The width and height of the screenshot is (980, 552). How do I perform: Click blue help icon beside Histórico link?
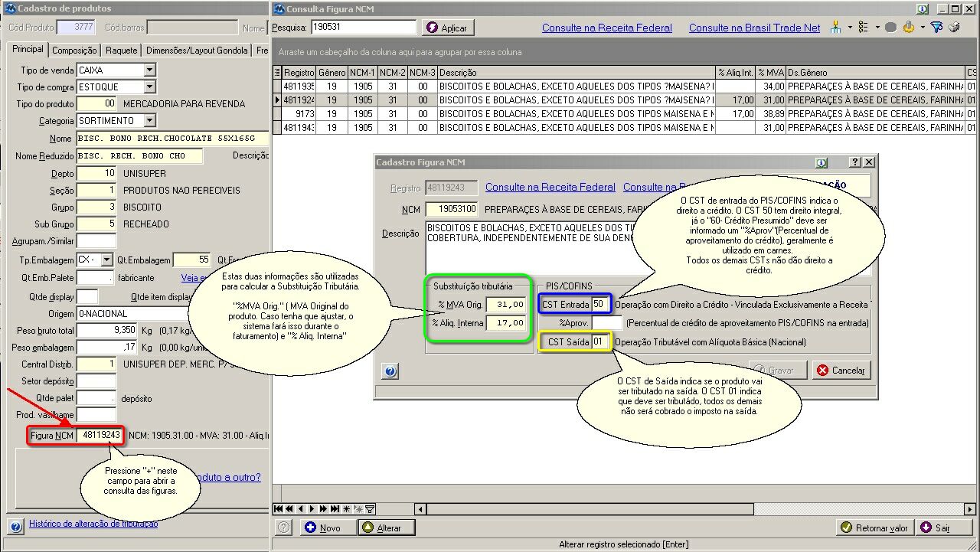(x=15, y=526)
